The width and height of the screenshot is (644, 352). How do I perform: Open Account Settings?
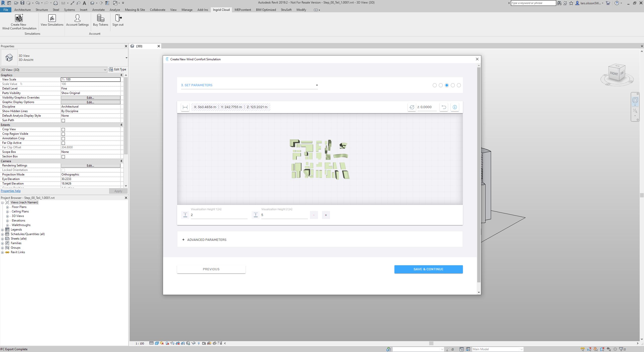77,18
